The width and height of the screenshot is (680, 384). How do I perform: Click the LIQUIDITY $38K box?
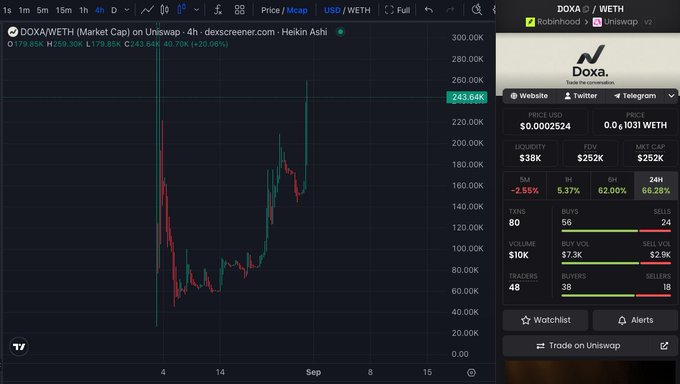coord(530,153)
